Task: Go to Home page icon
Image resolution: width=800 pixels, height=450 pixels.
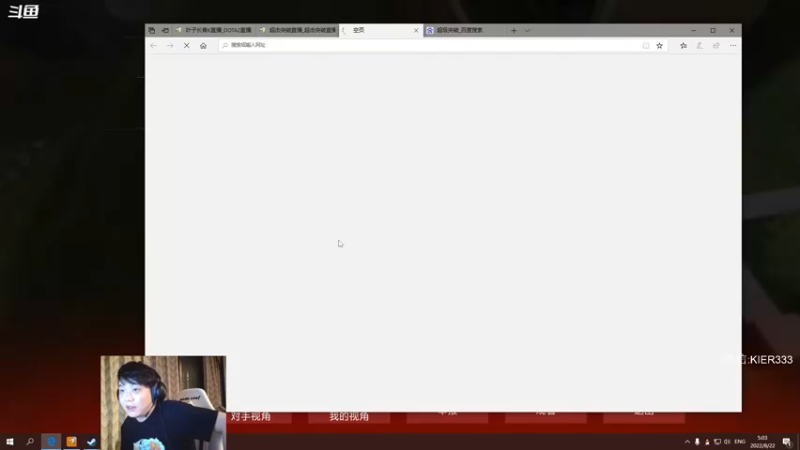Action: click(203, 45)
